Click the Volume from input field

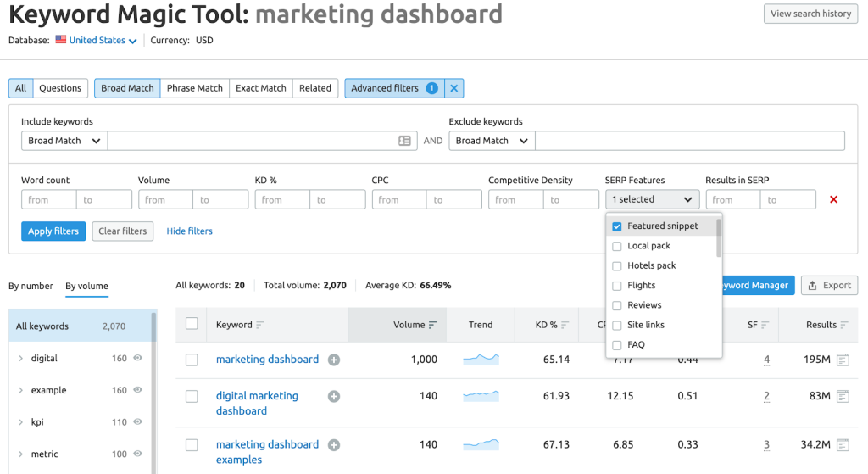165,199
